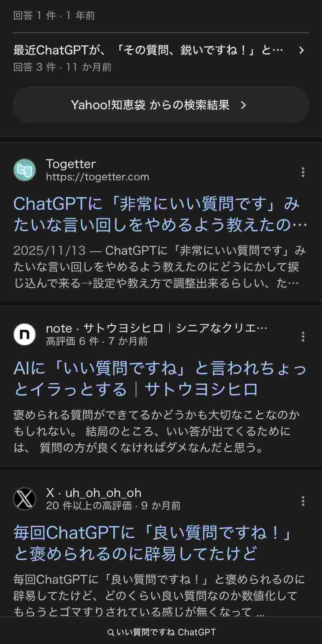Open 最近ChatGPTが「その質問、鋭いですね！」 question link
The image size is (322, 644).
pos(148,50)
